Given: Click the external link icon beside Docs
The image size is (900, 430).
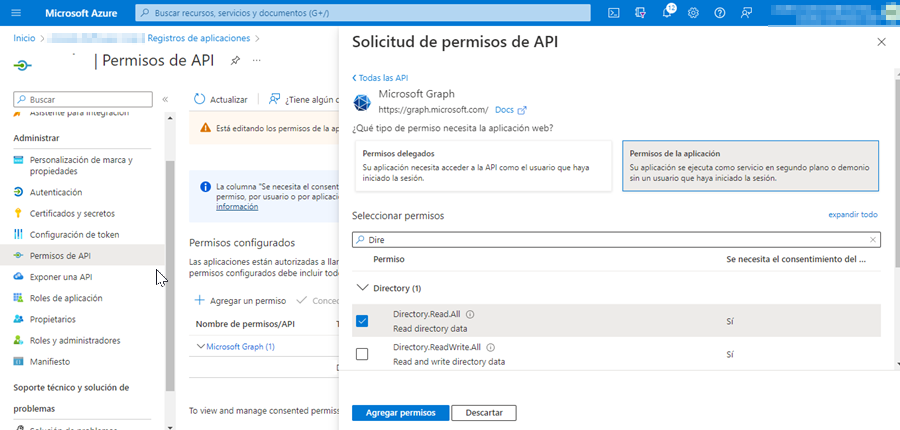Looking at the screenshot, I should click(522, 110).
